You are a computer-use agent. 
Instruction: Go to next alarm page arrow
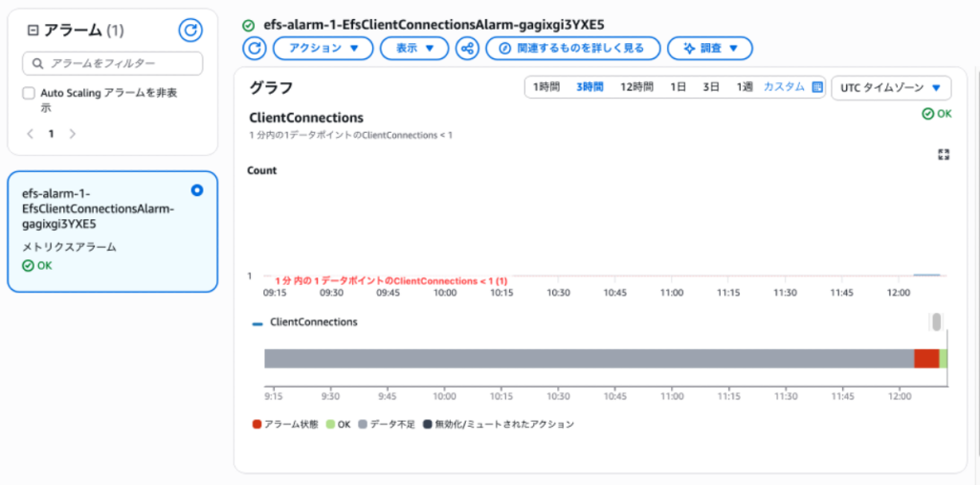pos(73,134)
